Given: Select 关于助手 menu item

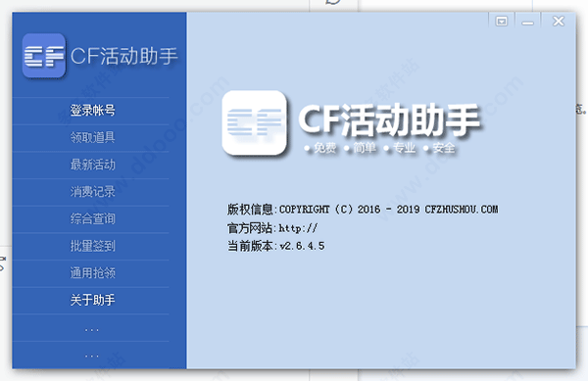Looking at the screenshot, I should pos(92,300).
